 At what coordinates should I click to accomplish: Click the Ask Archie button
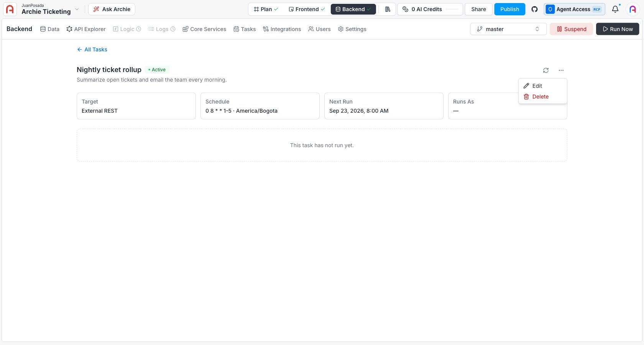[x=112, y=9]
